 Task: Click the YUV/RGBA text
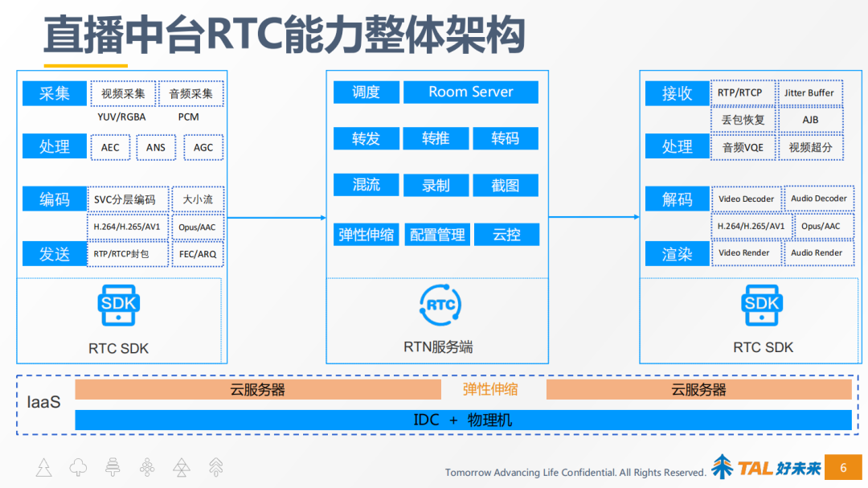coord(121,117)
